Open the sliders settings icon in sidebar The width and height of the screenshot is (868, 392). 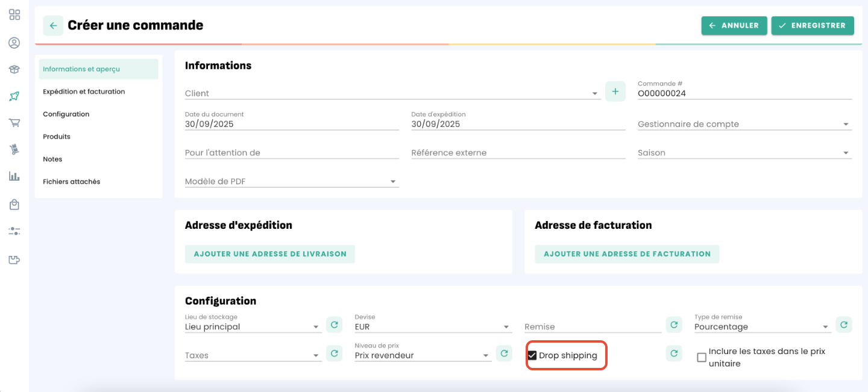tap(14, 231)
